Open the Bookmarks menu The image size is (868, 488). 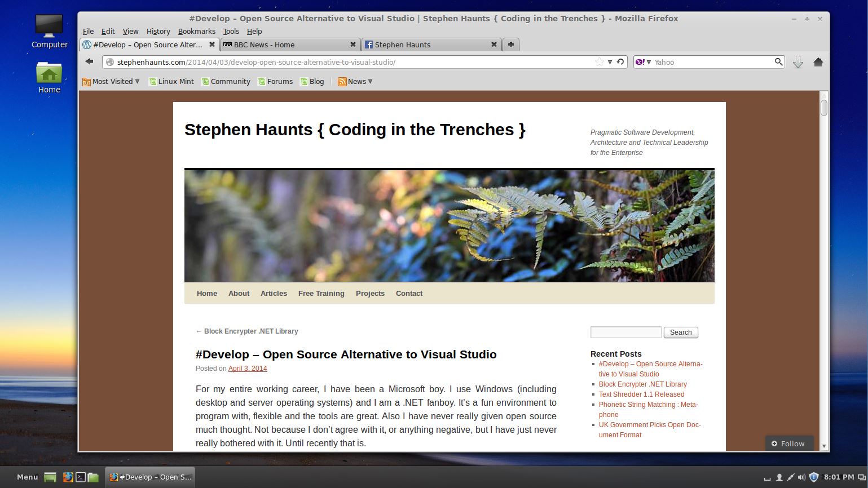pyautogui.click(x=196, y=31)
